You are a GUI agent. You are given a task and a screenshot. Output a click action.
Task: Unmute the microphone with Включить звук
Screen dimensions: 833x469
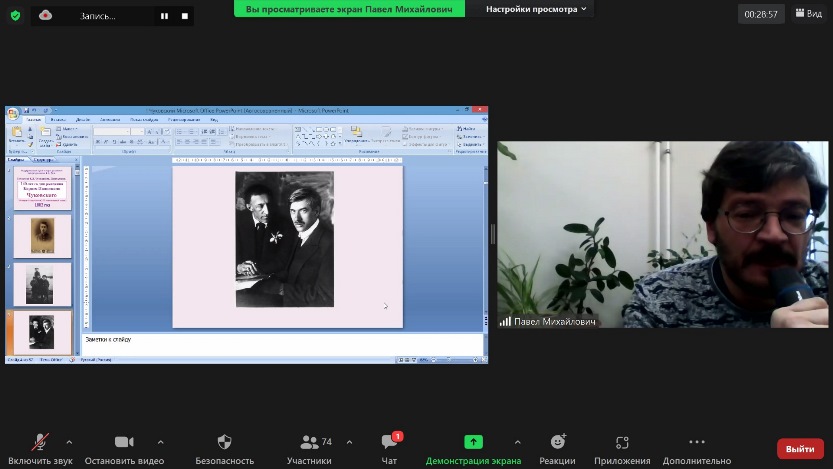click(41, 443)
